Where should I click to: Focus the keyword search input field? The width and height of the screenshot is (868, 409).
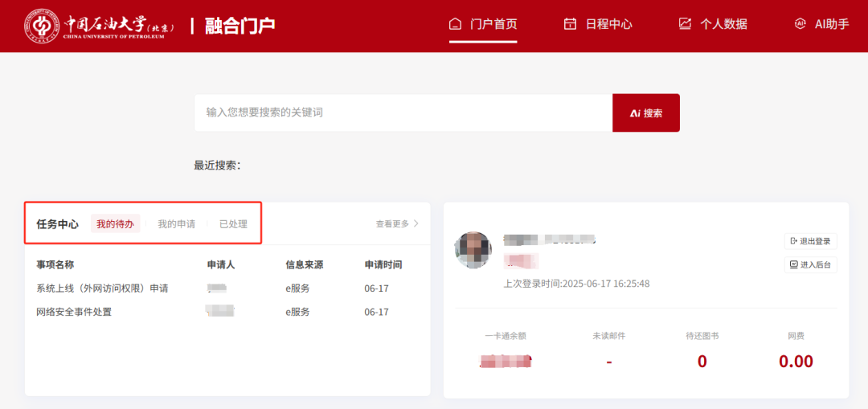[x=402, y=112]
